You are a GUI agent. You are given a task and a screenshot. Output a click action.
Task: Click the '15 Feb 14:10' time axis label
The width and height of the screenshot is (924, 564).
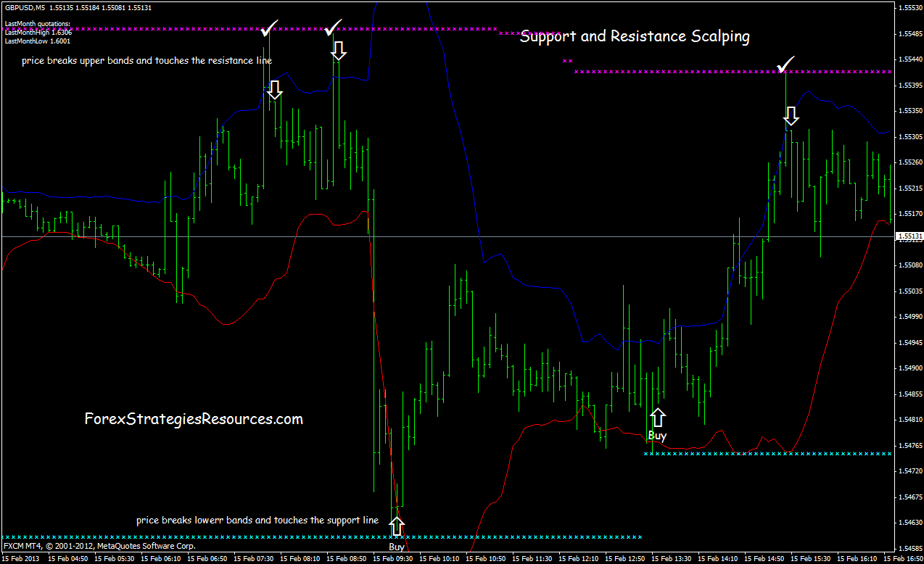(x=717, y=559)
